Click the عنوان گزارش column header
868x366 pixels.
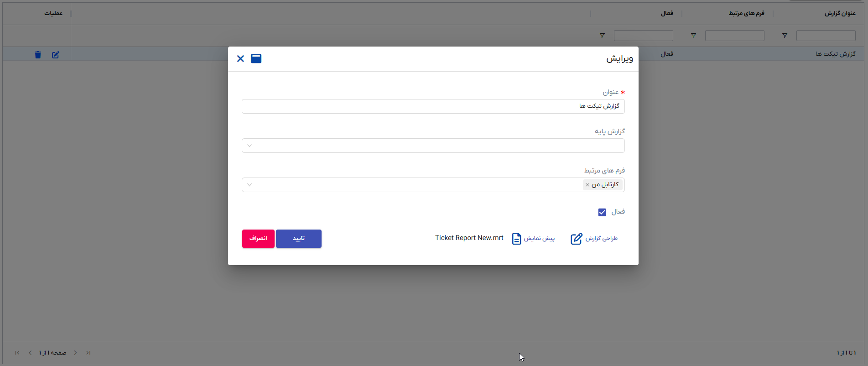click(x=839, y=13)
